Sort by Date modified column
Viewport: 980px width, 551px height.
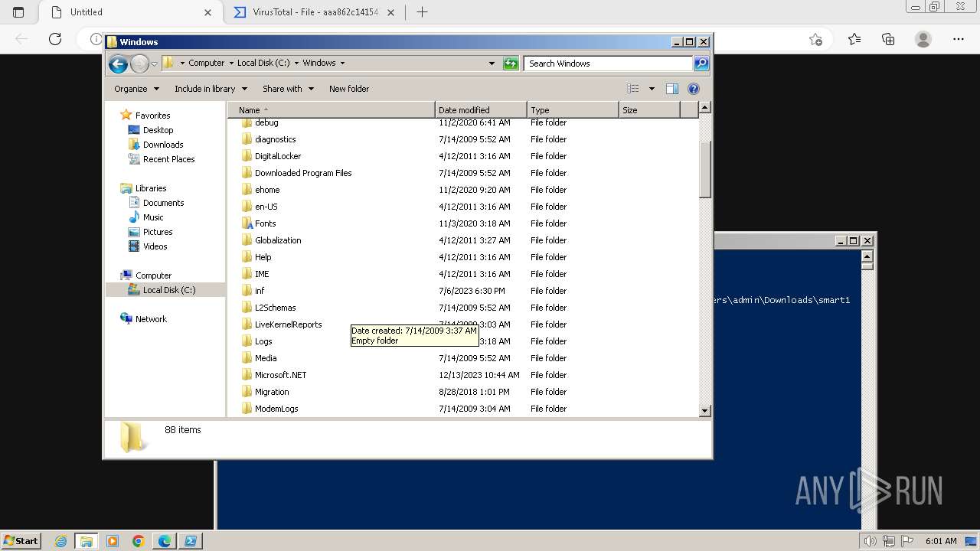pyautogui.click(x=481, y=110)
